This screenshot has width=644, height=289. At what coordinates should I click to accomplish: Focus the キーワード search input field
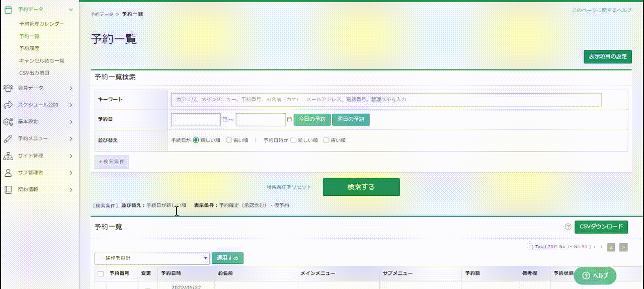tap(386, 100)
